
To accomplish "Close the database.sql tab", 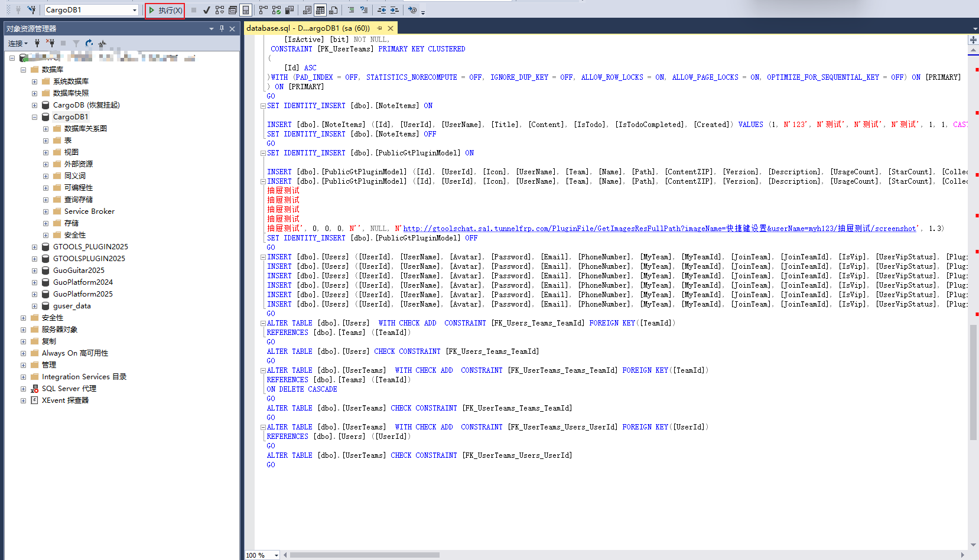I will click(x=391, y=28).
